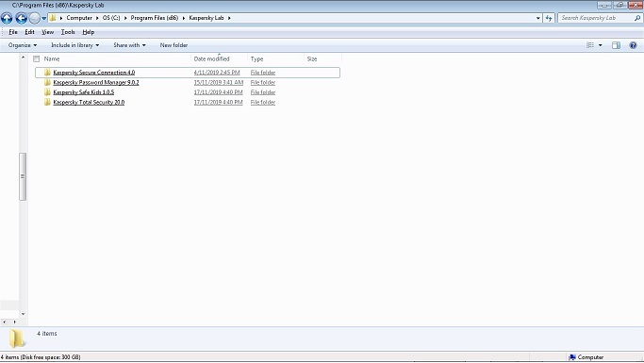Viewport: 644px width, 363px height.
Task: Click the 4 items text in details pane
Action: coord(47,334)
